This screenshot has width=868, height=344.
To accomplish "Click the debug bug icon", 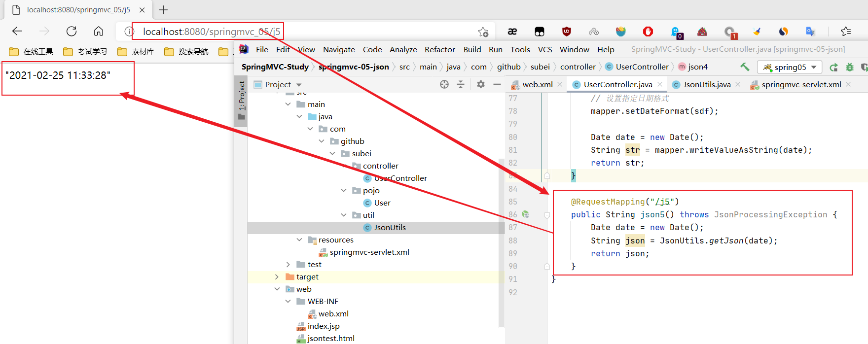I will (x=849, y=67).
